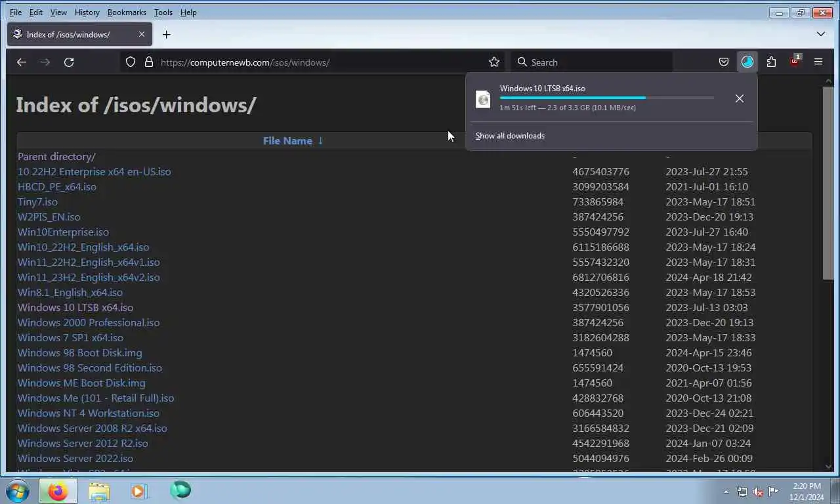840x504 pixels.
Task: Open the Extensions puzzle piece menu
Action: tap(771, 62)
